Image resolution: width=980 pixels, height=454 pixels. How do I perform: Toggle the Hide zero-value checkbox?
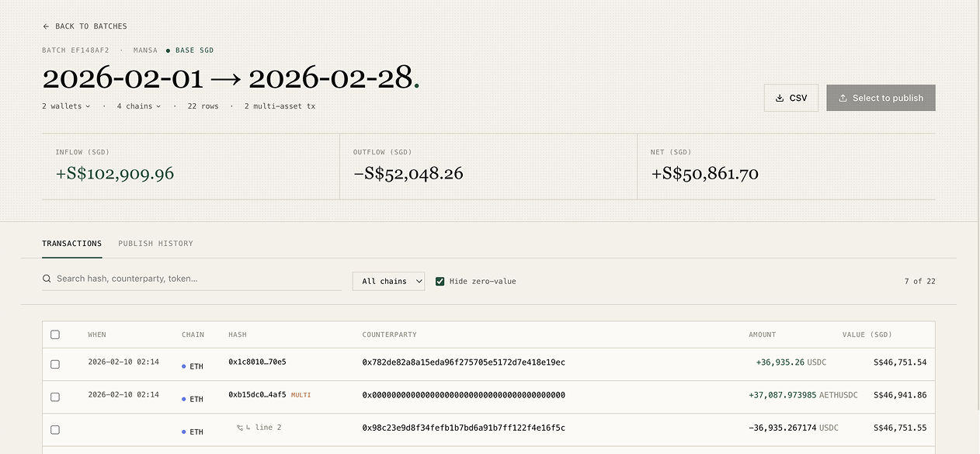pyautogui.click(x=440, y=281)
